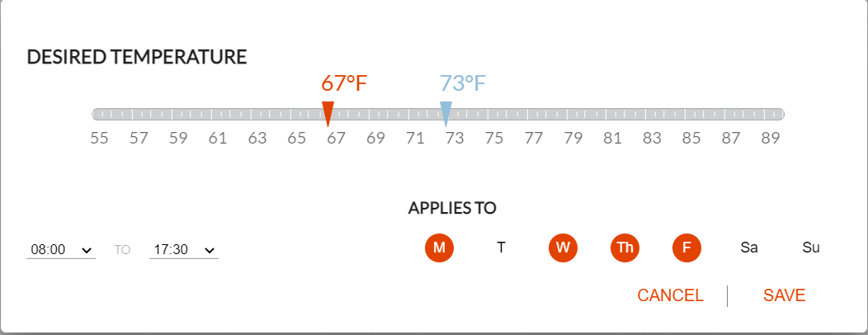Image resolution: width=868 pixels, height=335 pixels.
Task: Click the orange heating setpoint marker
Action: pyautogui.click(x=328, y=114)
